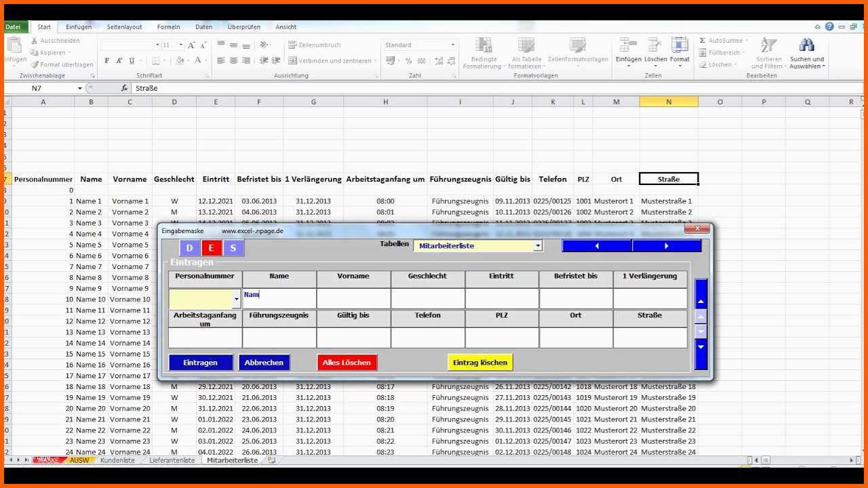Click the red E button in Eingabemaske
Image resolution: width=868 pixels, height=488 pixels.
pyautogui.click(x=211, y=248)
